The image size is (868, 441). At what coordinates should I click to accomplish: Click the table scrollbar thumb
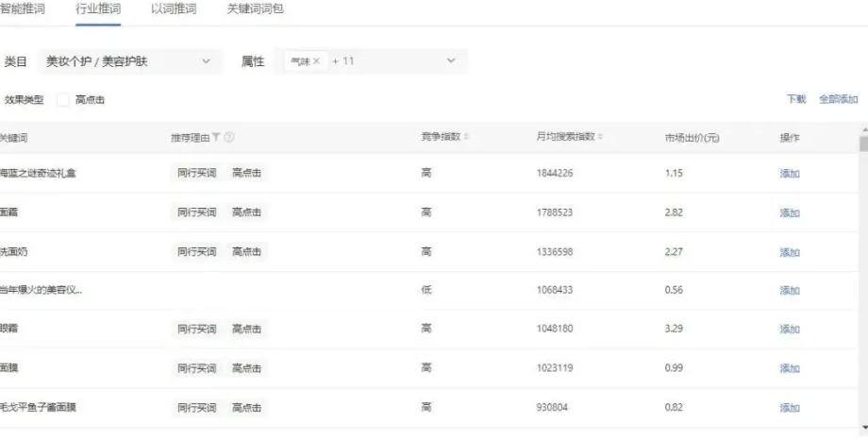[x=863, y=143]
